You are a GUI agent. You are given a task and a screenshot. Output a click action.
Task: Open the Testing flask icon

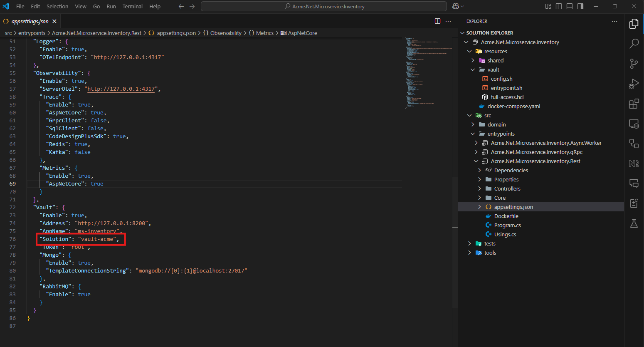(634, 223)
